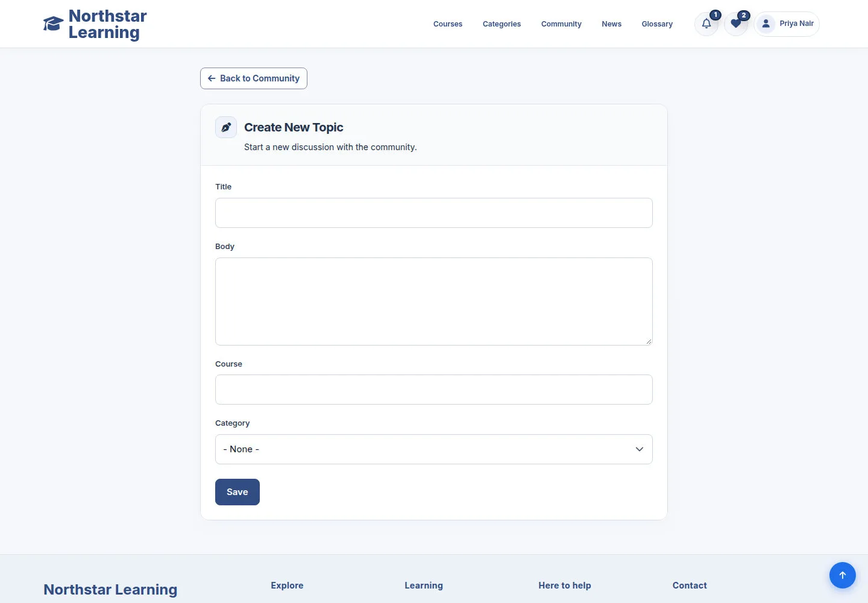Click the Here to help footer heading
Screen dimensions: 868x603
(x=565, y=586)
